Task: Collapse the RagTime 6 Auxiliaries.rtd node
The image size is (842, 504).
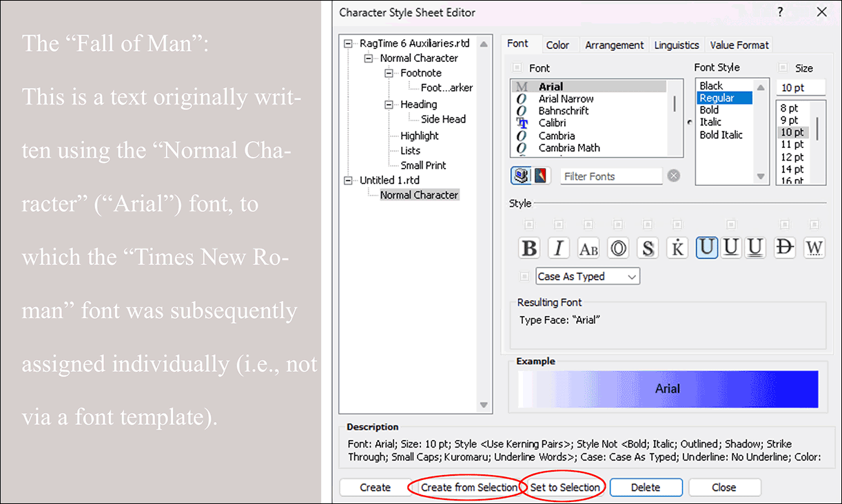Action: 350,43
